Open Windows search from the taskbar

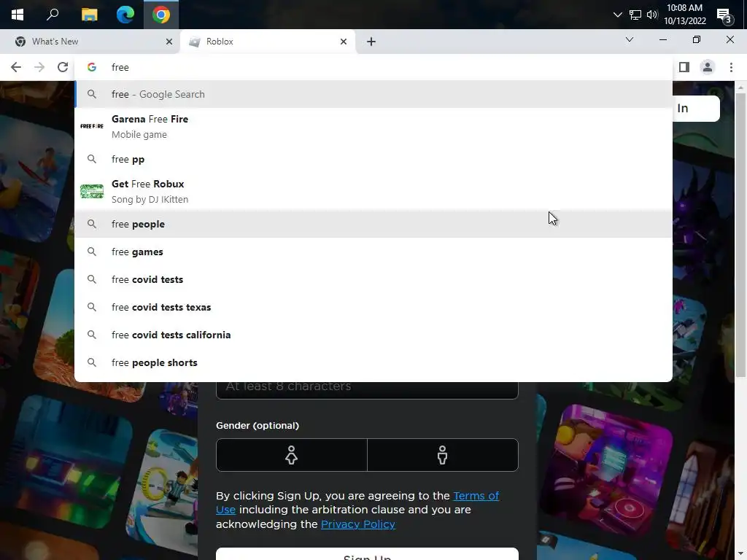tap(53, 15)
